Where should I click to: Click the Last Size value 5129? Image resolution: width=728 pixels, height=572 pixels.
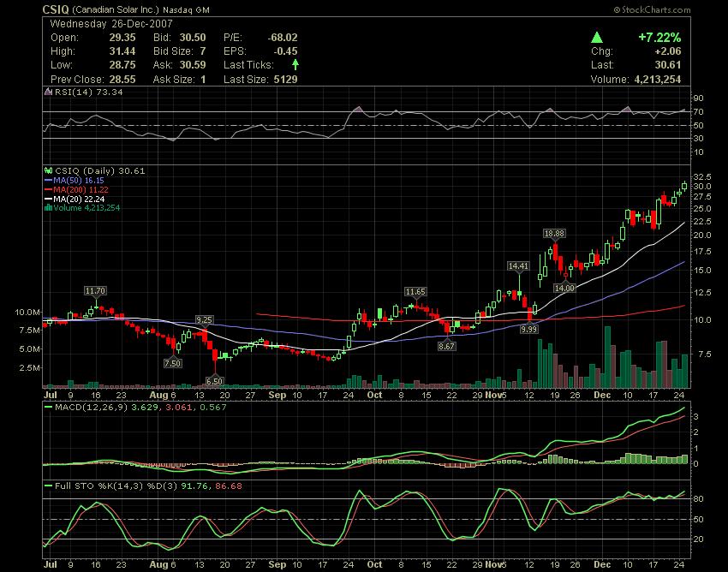tap(285, 80)
